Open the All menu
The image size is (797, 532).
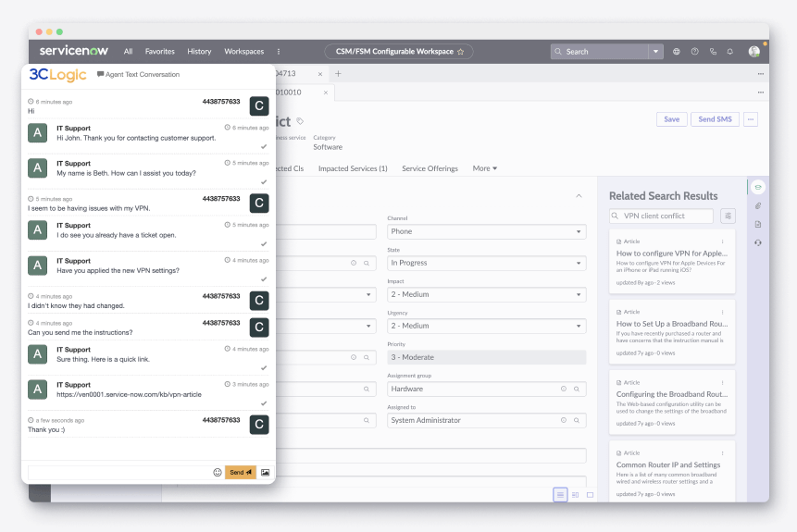click(128, 51)
